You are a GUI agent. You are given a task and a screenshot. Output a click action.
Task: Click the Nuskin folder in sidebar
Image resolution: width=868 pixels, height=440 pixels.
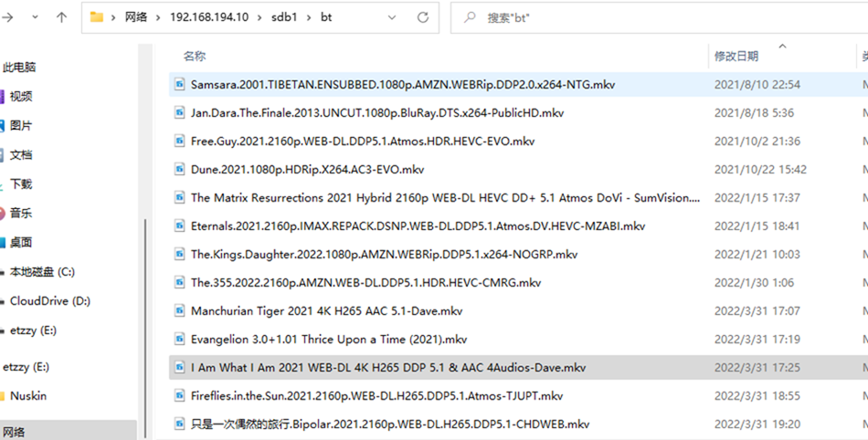pos(27,396)
